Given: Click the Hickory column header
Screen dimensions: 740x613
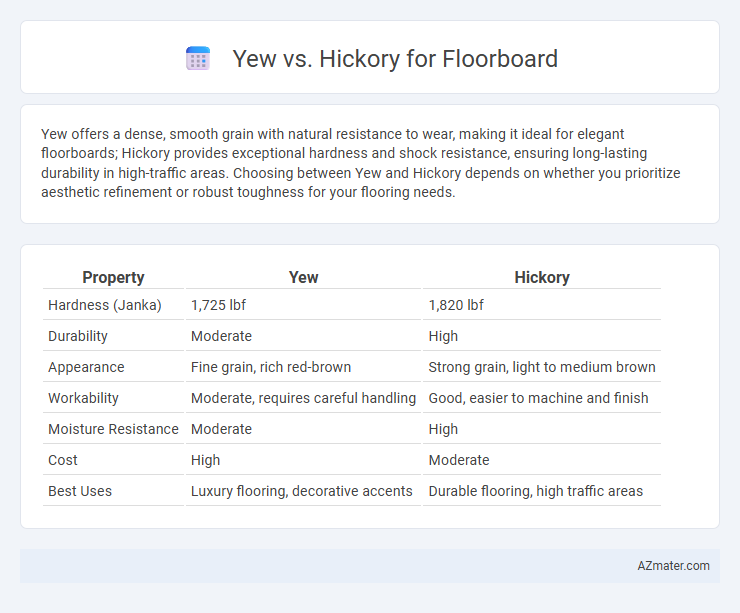Looking at the screenshot, I should click(x=542, y=277).
